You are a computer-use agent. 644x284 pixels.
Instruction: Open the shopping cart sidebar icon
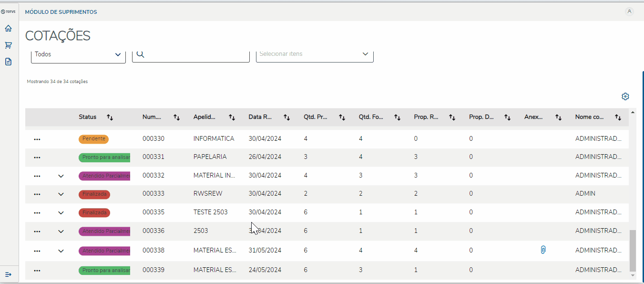tap(8, 45)
